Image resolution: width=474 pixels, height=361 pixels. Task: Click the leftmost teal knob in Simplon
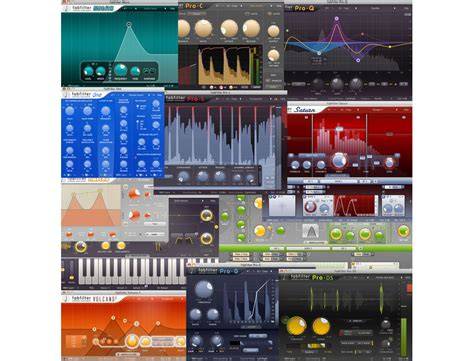pyautogui.click(x=88, y=71)
